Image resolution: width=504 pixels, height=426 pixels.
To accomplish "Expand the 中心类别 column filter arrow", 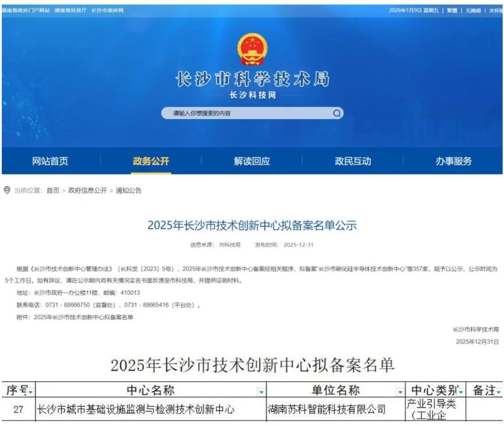I will pos(461,392).
